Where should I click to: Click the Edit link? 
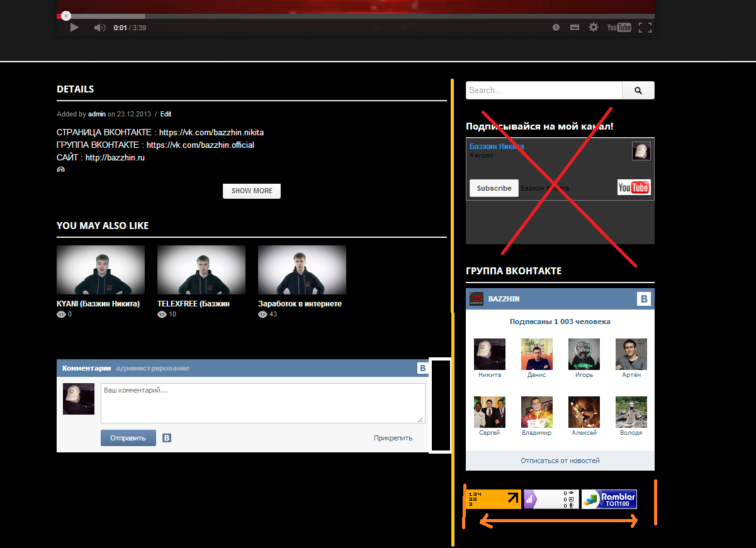pyautogui.click(x=166, y=115)
